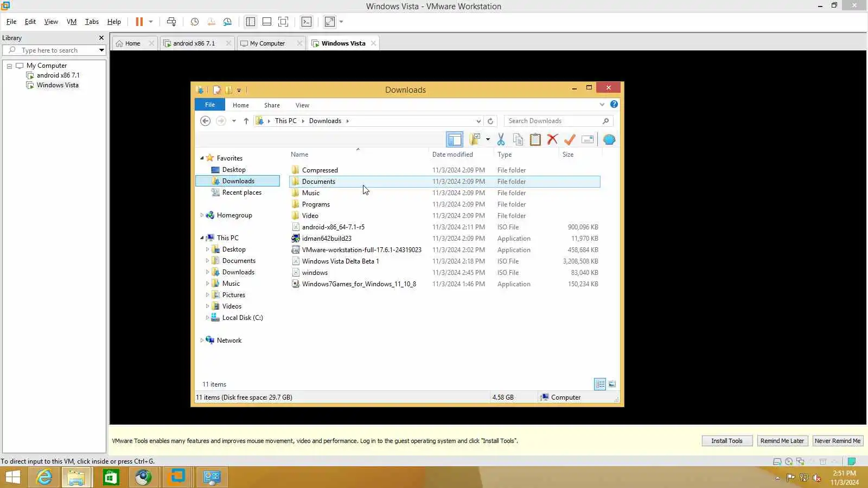This screenshot has width=868, height=488.
Task: Take a snapshot of this virtual machine
Action: tap(195, 22)
